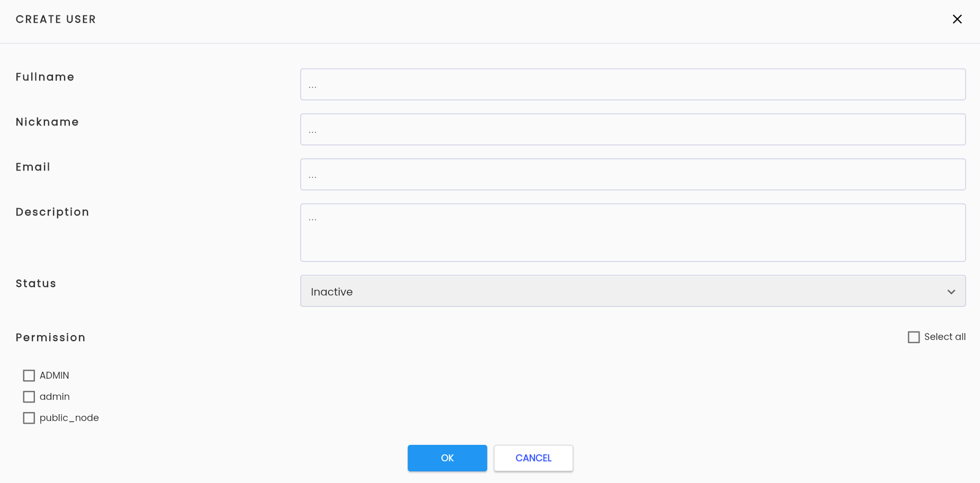The image size is (980, 483).
Task: Enable the uppercase ADMIN permission checkbox
Action: [x=29, y=375]
